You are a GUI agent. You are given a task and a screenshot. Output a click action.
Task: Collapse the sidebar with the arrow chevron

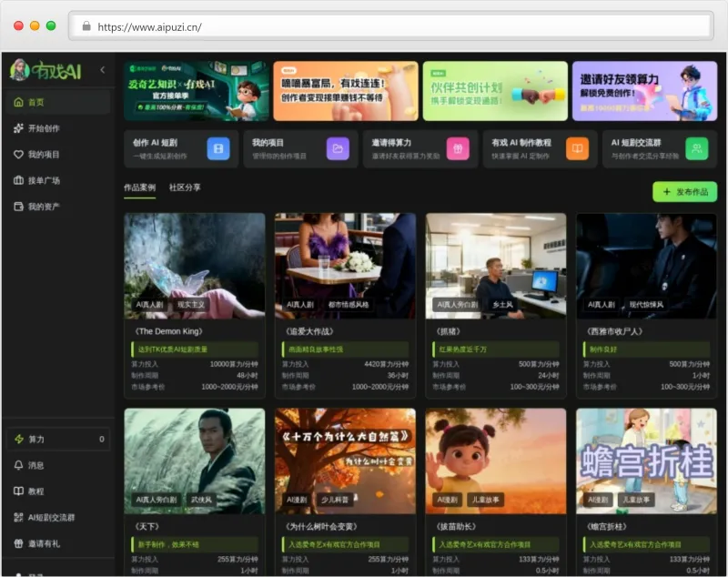102,70
